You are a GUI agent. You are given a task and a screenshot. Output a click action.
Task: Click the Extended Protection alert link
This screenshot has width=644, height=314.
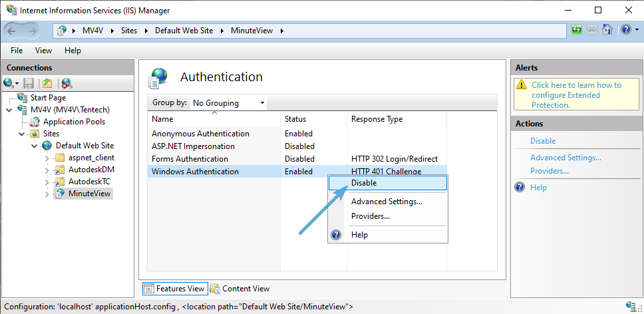click(576, 95)
